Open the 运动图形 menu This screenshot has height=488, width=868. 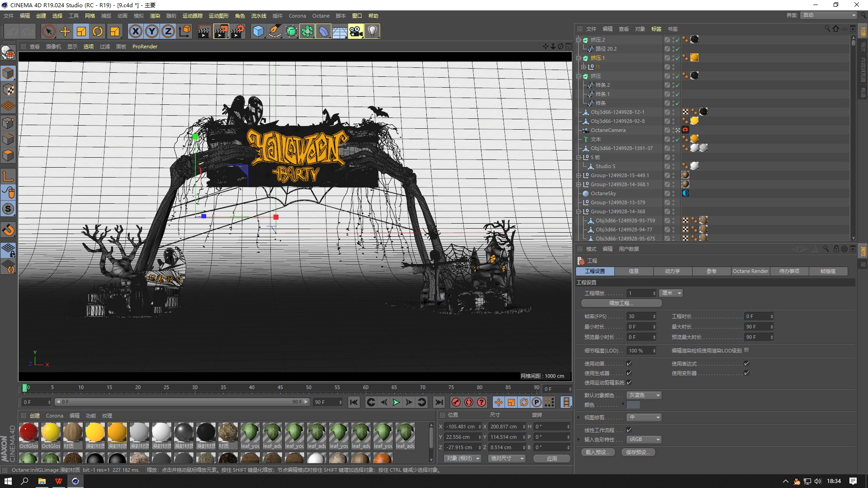click(x=219, y=16)
